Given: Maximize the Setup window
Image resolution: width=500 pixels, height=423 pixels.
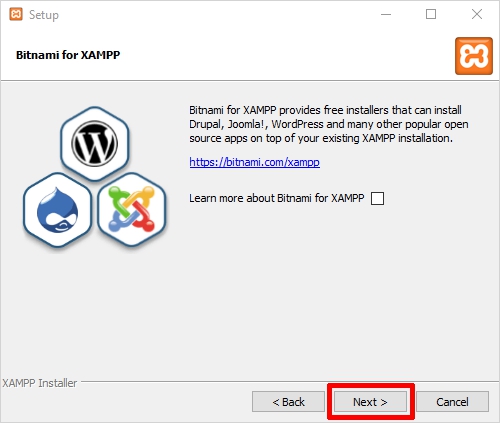Looking at the screenshot, I should (x=431, y=14).
